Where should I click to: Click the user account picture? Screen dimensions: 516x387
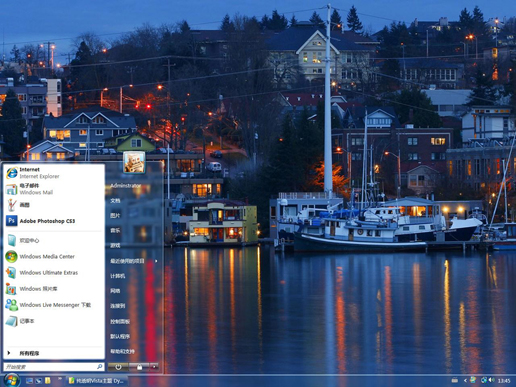[x=134, y=162]
